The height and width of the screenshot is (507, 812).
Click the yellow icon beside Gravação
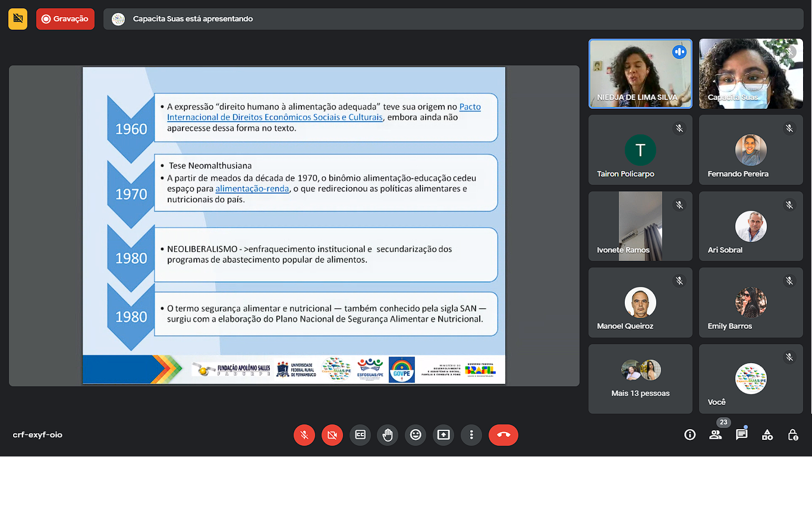tap(18, 19)
